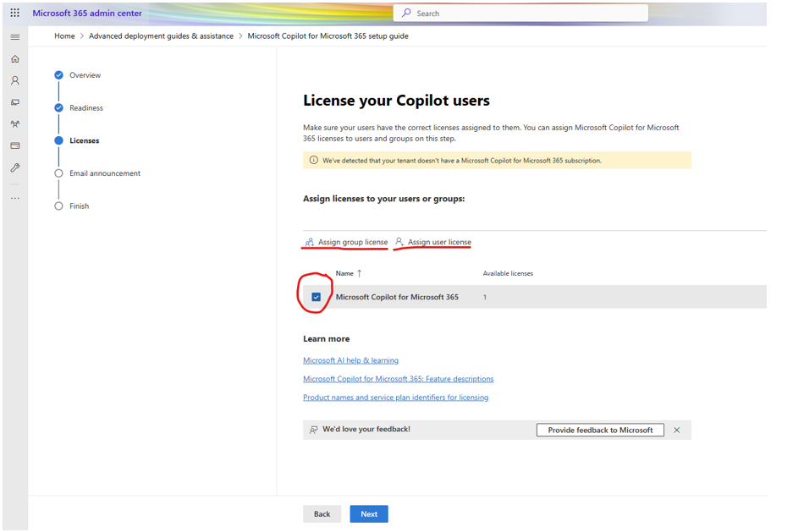804x532 pixels.
Task: Click Assign user license
Action: (x=438, y=242)
